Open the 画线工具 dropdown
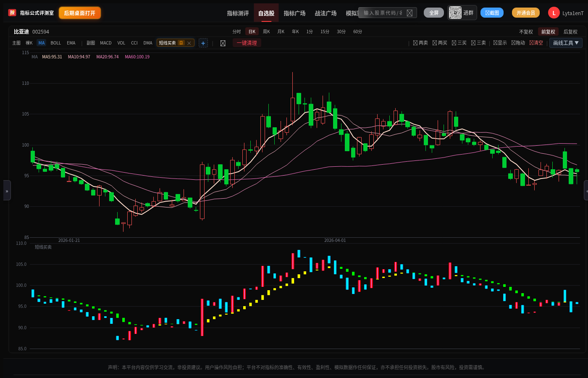This screenshot has height=378, width=588. click(566, 43)
